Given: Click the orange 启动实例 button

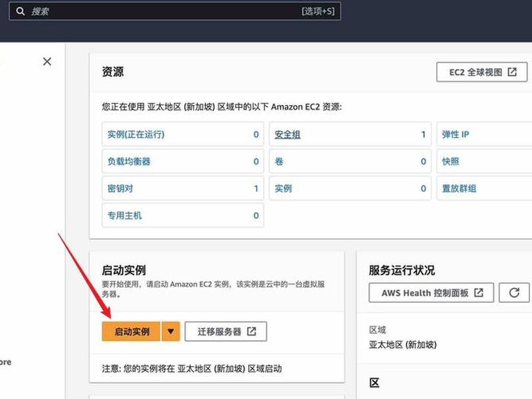Looking at the screenshot, I should (x=131, y=331).
